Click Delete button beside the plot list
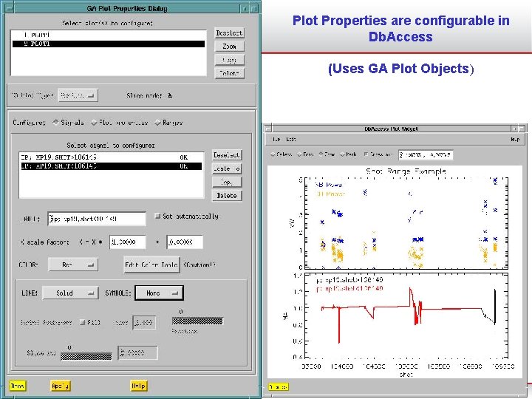The height and width of the screenshot is (399, 532). [229, 73]
